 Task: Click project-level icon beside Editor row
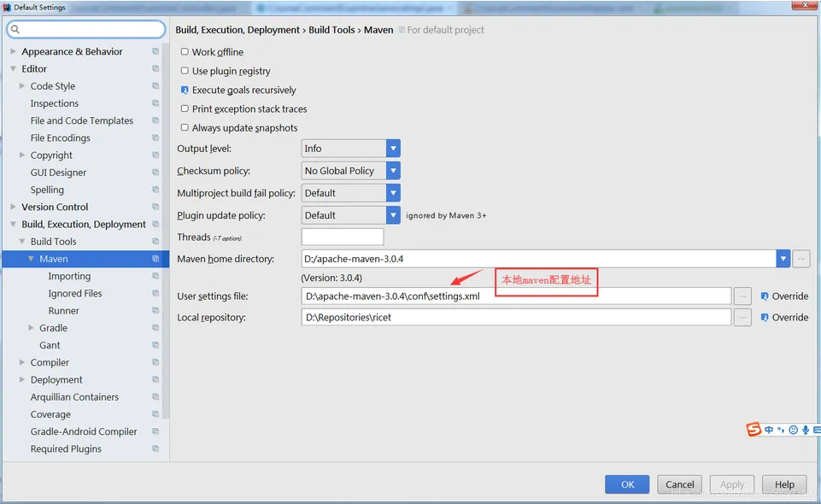[155, 68]
